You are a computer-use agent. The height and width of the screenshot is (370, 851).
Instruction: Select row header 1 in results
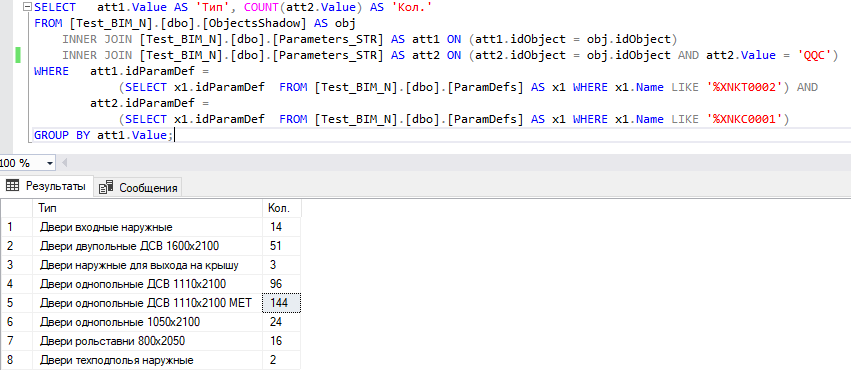pos(17,227)
